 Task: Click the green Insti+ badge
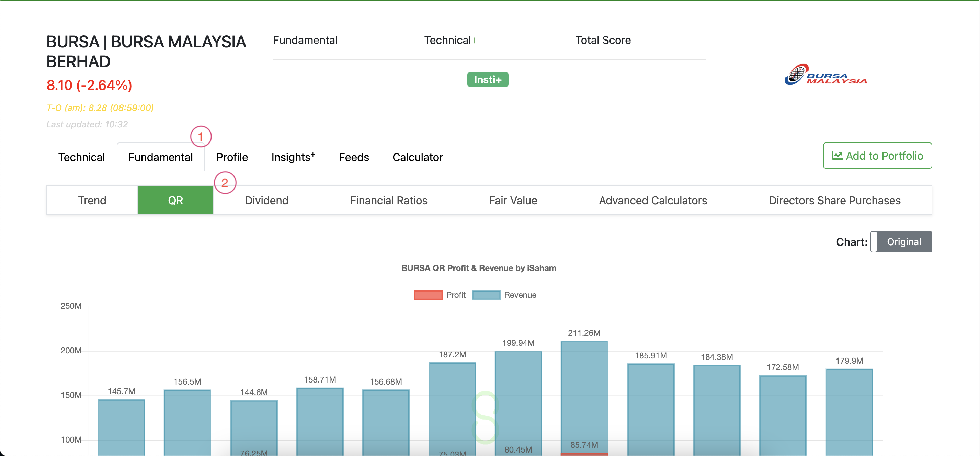487,79
